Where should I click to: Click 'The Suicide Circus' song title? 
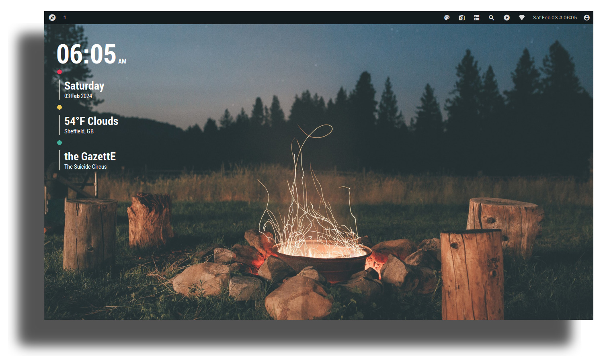[85, 167]
